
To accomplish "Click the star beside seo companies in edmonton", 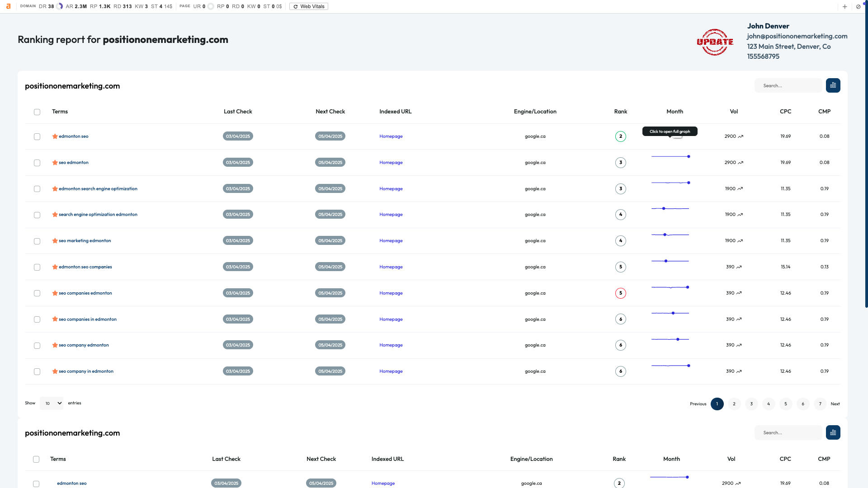I will 55,319.
